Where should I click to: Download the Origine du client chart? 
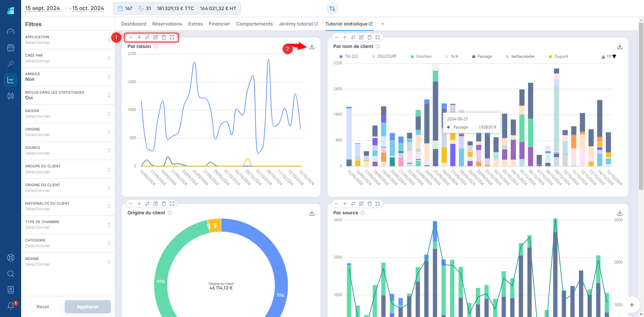click(x=312, y=213)
